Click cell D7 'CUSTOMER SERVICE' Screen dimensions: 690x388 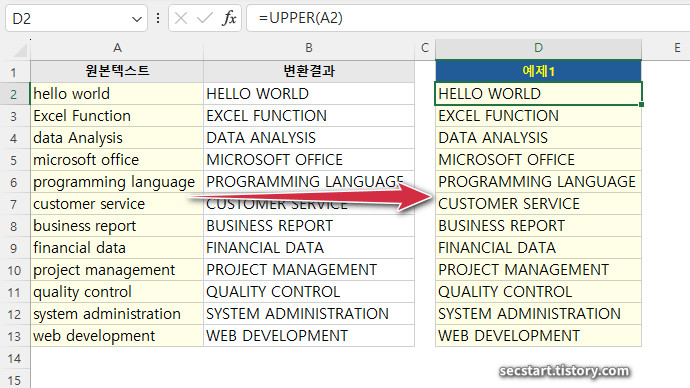[x=538, y=204]
